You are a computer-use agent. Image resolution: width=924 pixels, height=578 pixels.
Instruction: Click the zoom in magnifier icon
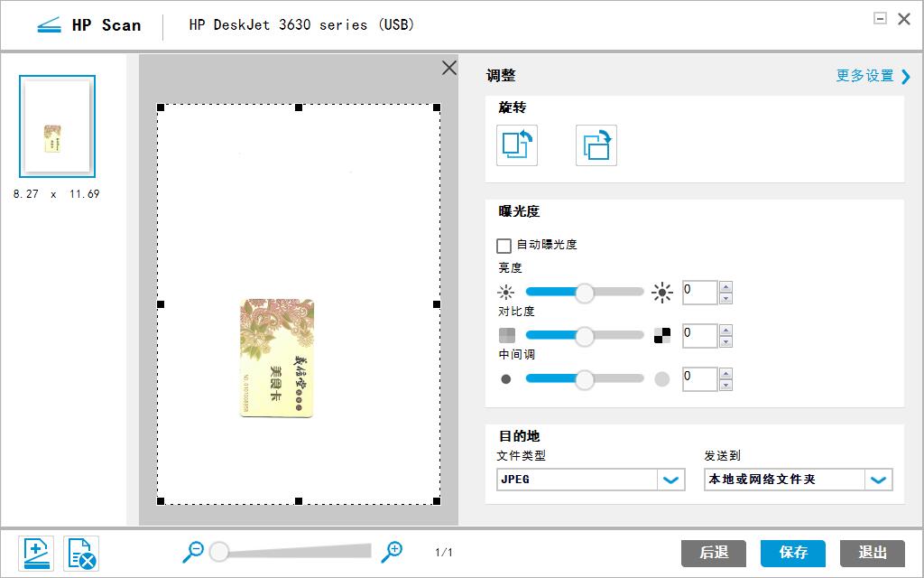392,552
